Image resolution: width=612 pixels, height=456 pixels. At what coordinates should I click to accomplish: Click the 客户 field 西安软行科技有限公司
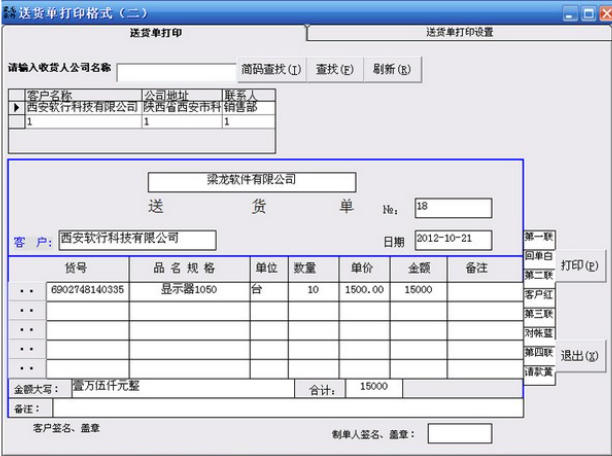[x=137, y=240]
